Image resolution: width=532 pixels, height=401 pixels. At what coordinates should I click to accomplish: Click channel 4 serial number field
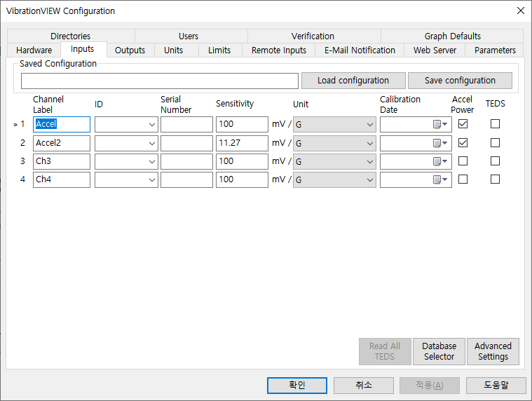point(186,179)
